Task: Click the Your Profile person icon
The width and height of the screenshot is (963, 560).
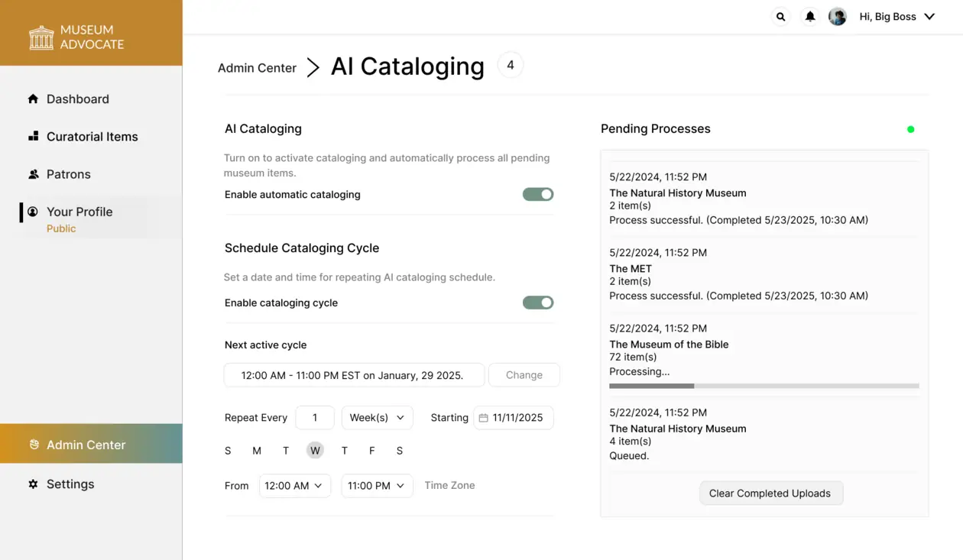Action: [33, 212]
